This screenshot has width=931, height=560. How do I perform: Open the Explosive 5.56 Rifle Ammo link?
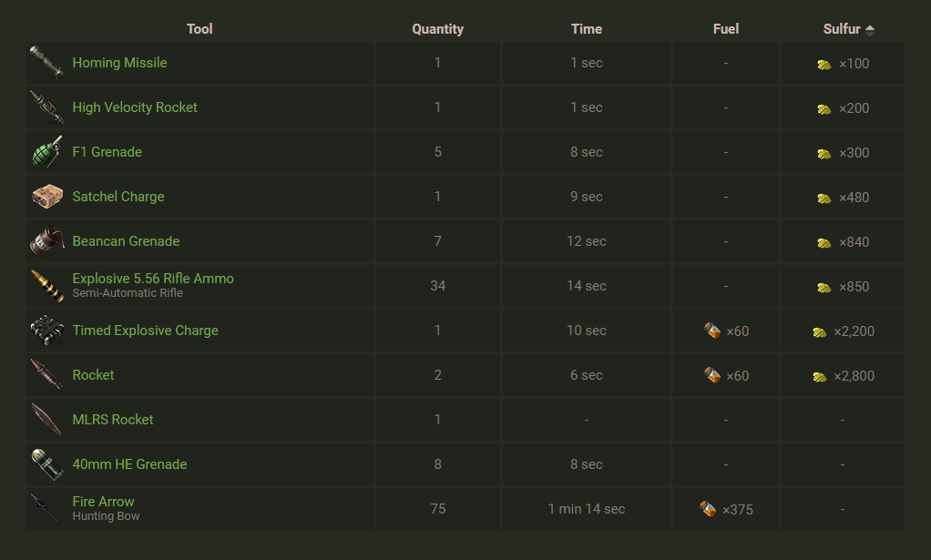click(153, 279)
